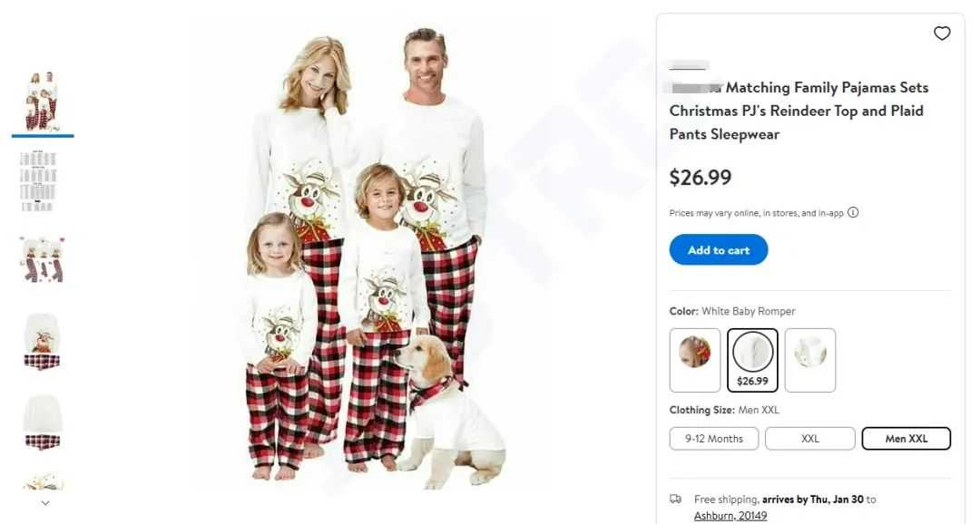Open the brand link above title
The height and width of the screenshot is (524, 980).
(x=689, y=65)
